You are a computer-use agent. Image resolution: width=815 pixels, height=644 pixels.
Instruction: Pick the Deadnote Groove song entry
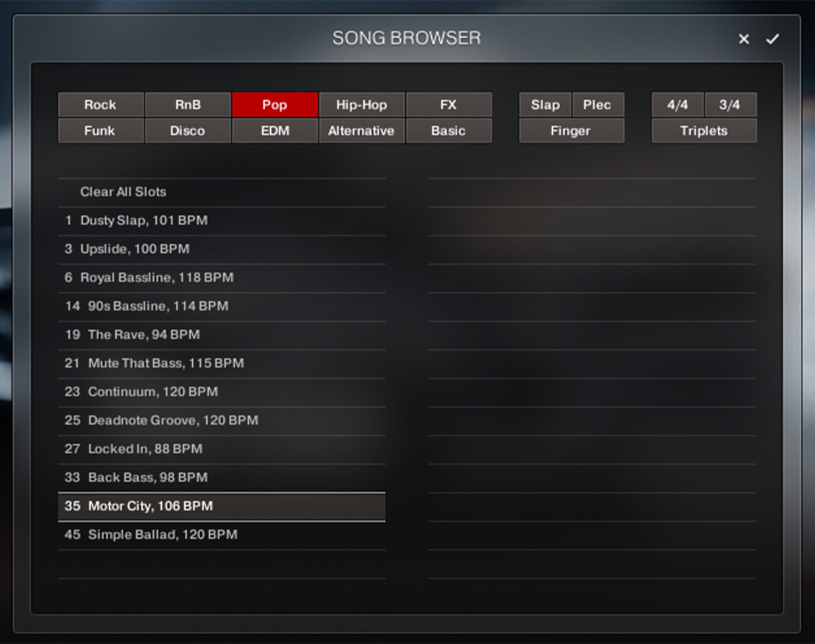(x=173, y=420)
